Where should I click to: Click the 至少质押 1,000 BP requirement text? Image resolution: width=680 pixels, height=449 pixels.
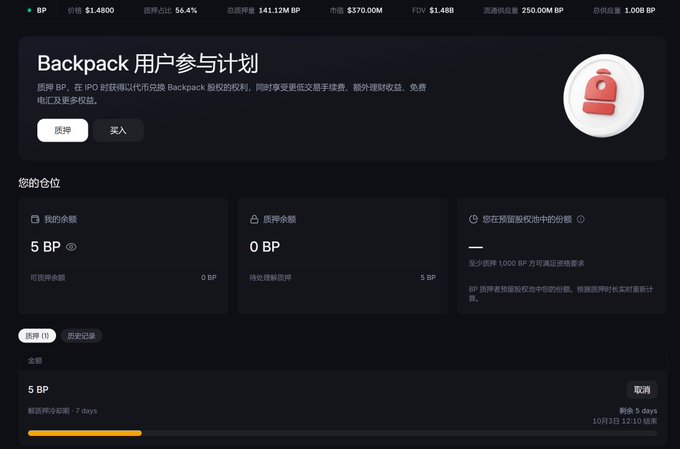pos(526,263)
